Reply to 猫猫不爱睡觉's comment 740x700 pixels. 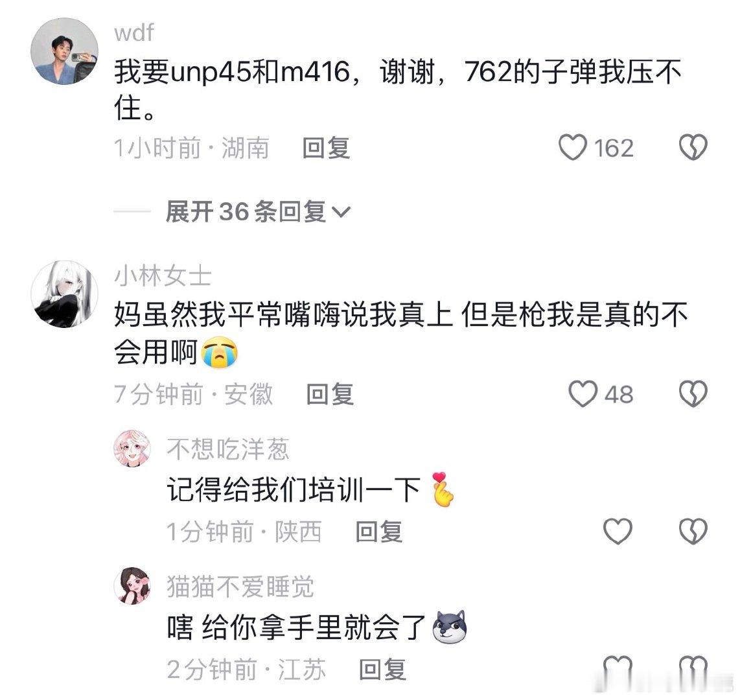click(382, 670)
